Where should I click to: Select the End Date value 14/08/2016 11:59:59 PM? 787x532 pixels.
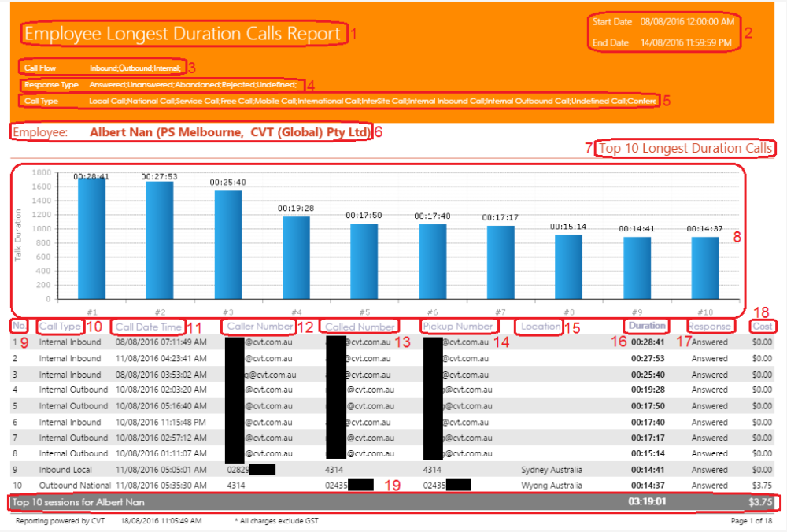[686, 42]
